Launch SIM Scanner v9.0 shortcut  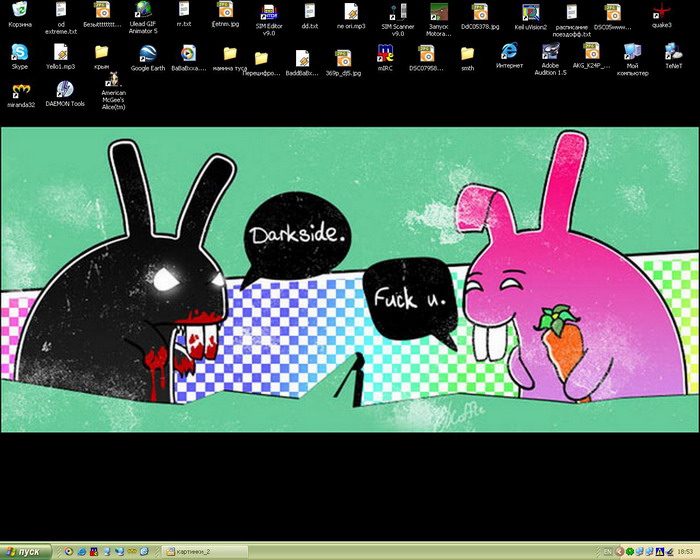(x=397, y=20)
